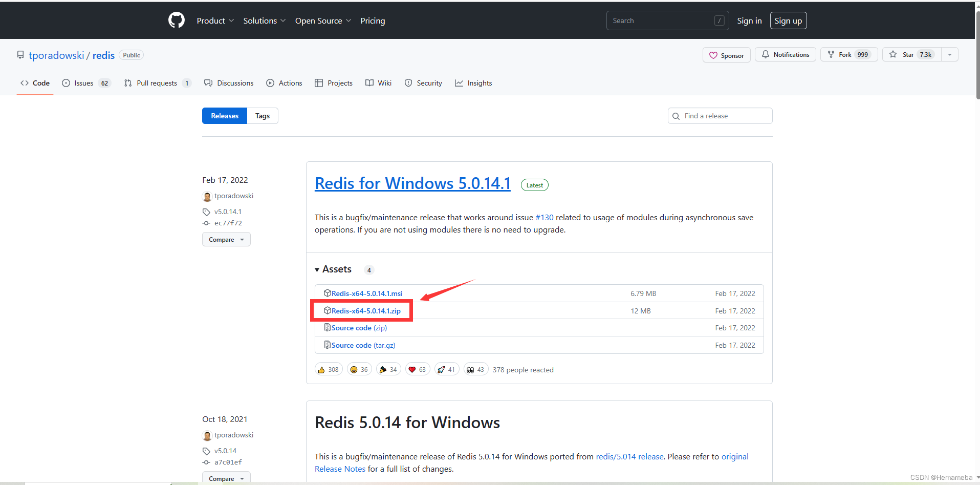Fork the repository using Fork button
This screenshot has height=485, width=980.
click(849, 54)
